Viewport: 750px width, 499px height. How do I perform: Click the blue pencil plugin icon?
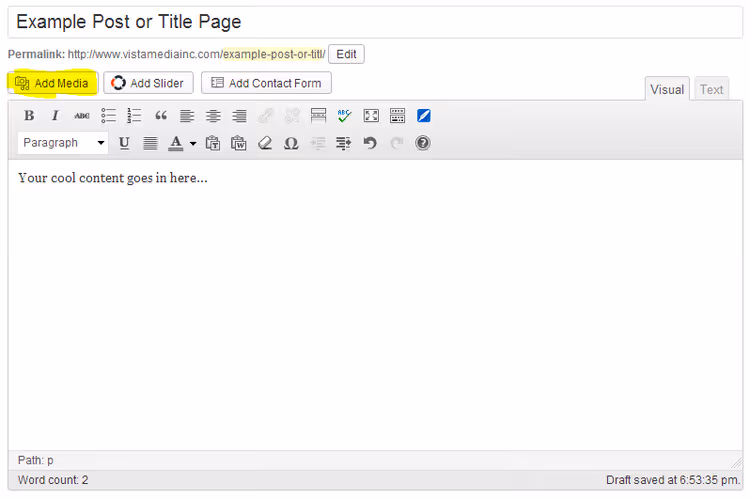(x=423, y=116)
